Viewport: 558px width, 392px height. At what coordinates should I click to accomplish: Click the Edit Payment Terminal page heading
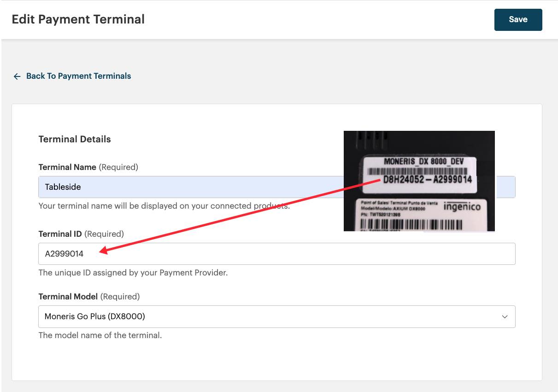coord(78,19)
